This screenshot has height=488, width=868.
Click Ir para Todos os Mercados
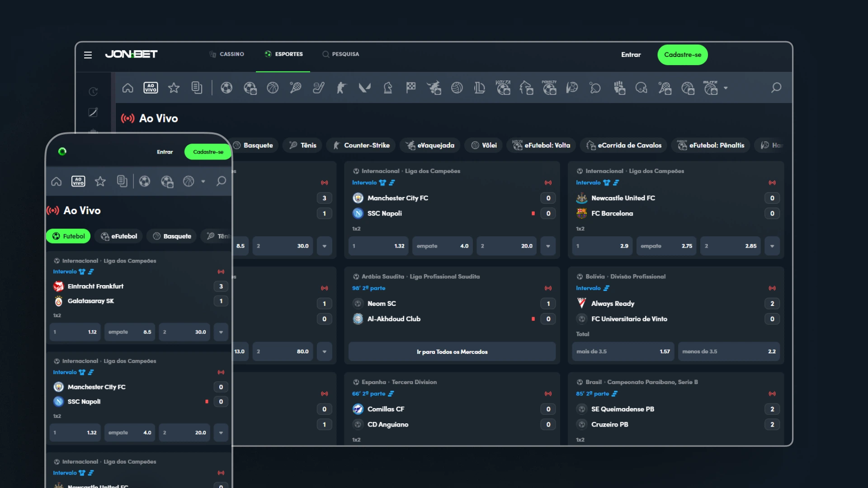(x=452, y=352)
